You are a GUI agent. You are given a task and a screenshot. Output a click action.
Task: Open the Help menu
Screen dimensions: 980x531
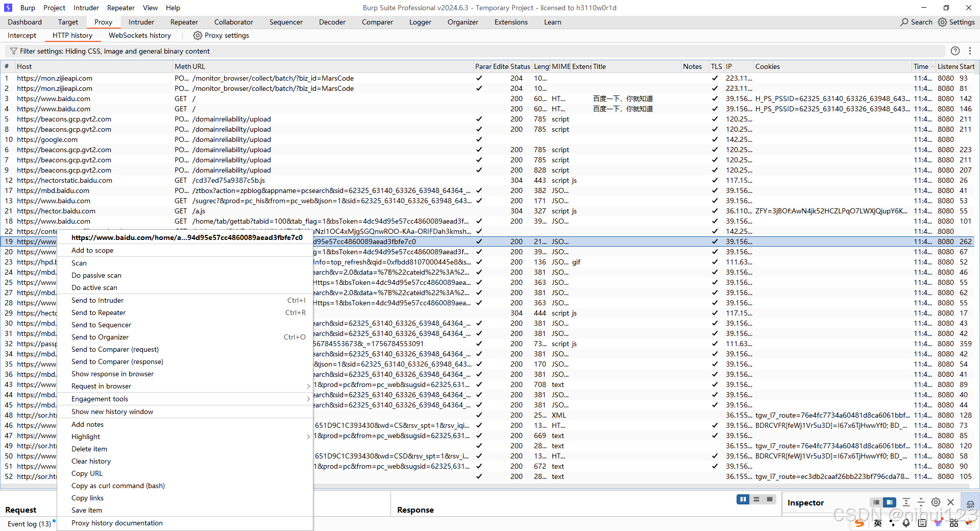point(173,8)
